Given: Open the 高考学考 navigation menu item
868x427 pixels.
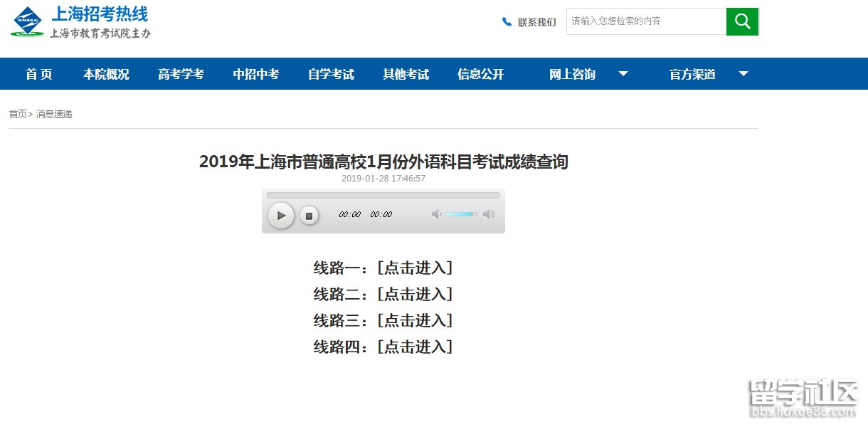Looking at the screenshot, I should tap(181, 74).
